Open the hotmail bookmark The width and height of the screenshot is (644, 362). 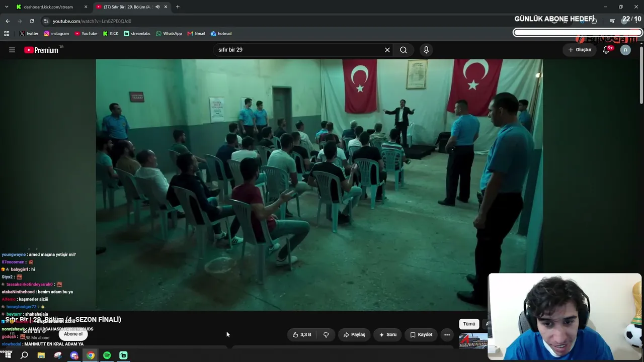tap(221, 34)
